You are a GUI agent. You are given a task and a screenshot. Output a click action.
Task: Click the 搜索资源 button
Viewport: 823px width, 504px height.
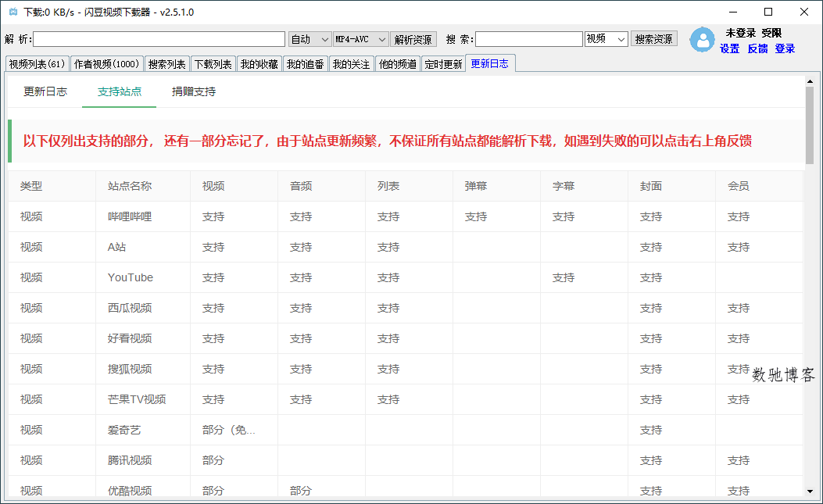[x=653, y=39]
